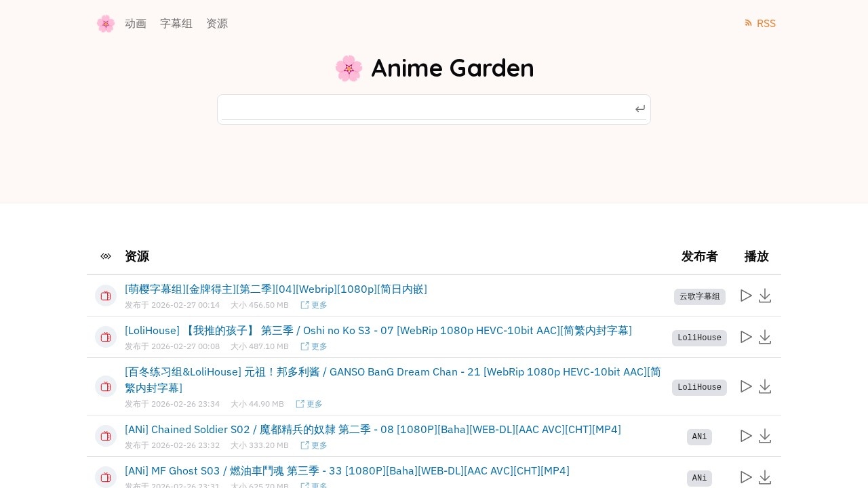Click the package icon for the MF Ghost S03 release

click(x=106, y=477)
